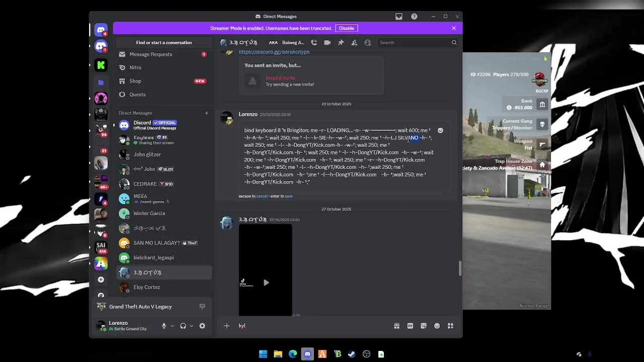Click attachment plus button in message bar
Screen dimensions: 644x362
coord(226,326)
